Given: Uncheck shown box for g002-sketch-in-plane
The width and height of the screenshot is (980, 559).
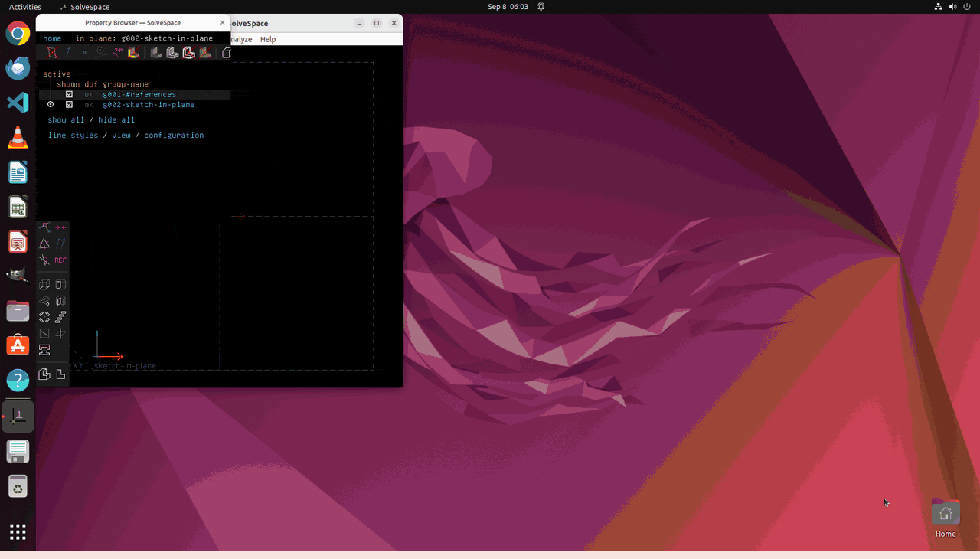Looking at the screenshot, I should (x=69, y=105).
